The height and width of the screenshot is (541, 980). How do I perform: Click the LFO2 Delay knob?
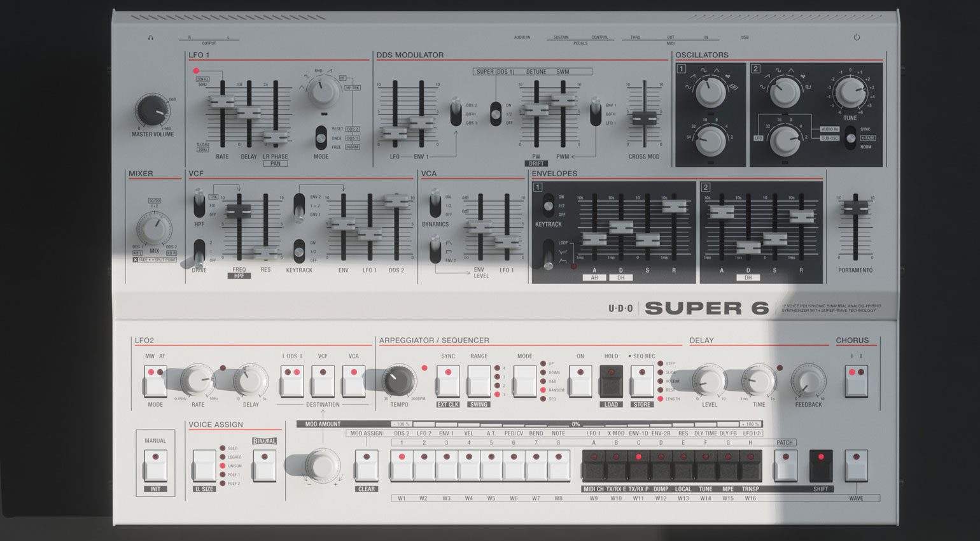point(251,381)
